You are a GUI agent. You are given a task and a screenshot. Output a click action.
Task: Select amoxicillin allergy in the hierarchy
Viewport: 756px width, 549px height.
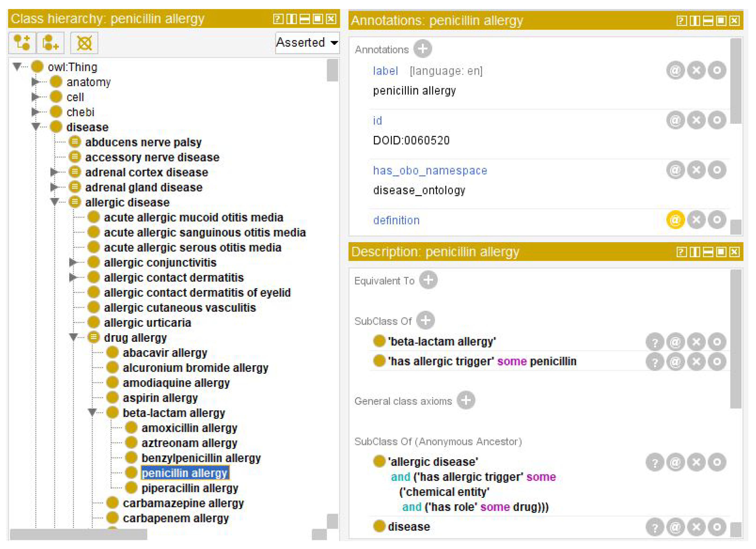click(x=189, y=428)
